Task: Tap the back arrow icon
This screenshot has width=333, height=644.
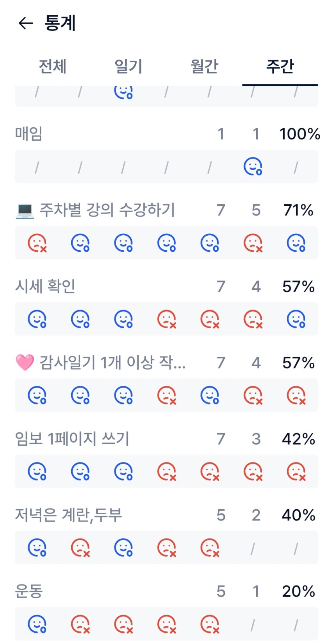Action: click(x=26, y=23)
